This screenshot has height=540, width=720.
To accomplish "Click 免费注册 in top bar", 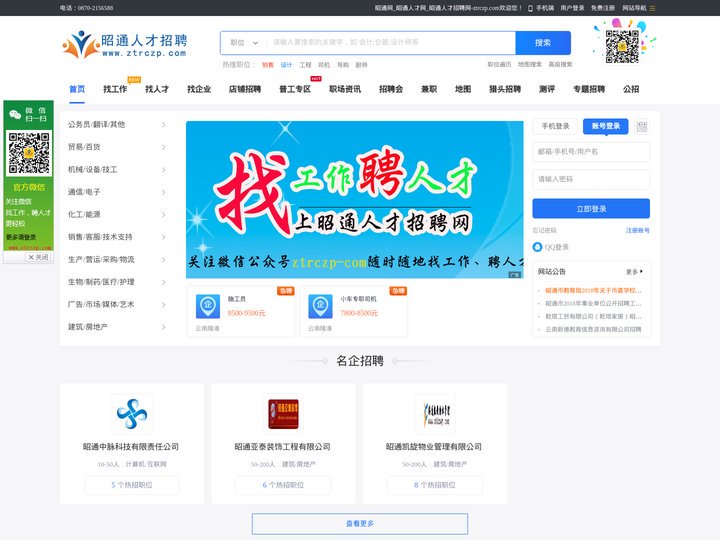I will pyautogui.click(x=603, y=8).
